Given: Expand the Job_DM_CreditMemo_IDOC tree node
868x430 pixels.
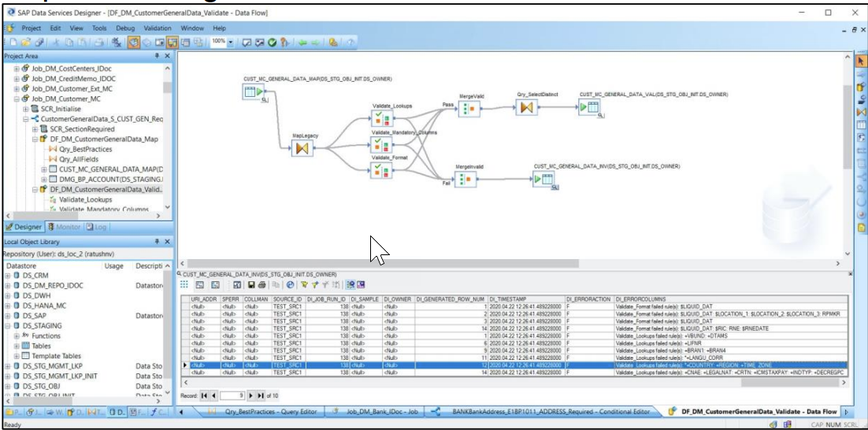Looking at the screenshot, I should point(17,79).
